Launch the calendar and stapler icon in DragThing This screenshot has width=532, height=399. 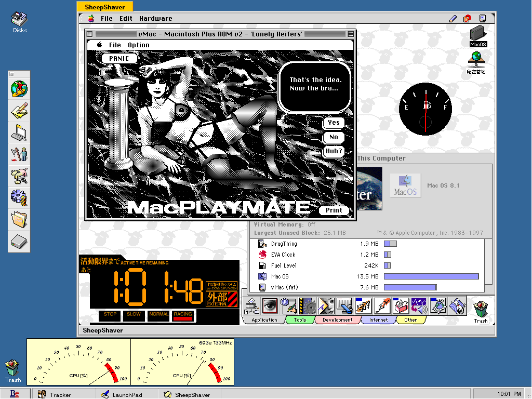pyautogui.click(x=344, y=306)
